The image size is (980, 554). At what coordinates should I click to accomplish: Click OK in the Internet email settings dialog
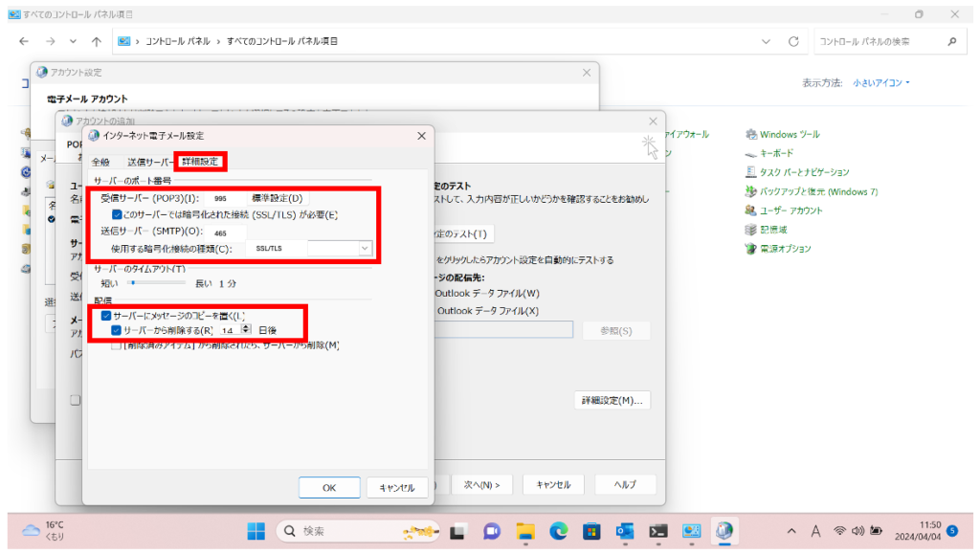coord(328,488)
